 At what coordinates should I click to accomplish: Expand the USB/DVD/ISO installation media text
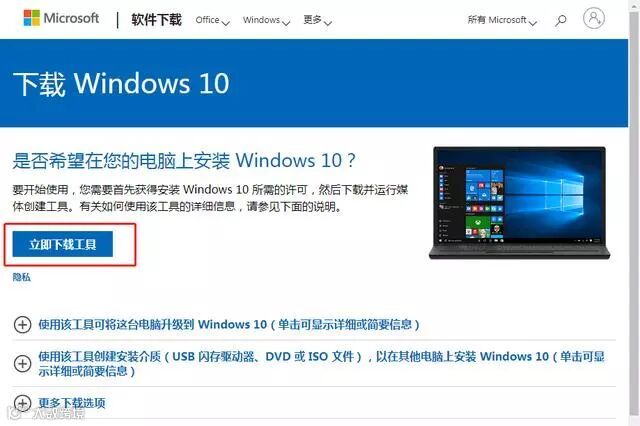321,364
